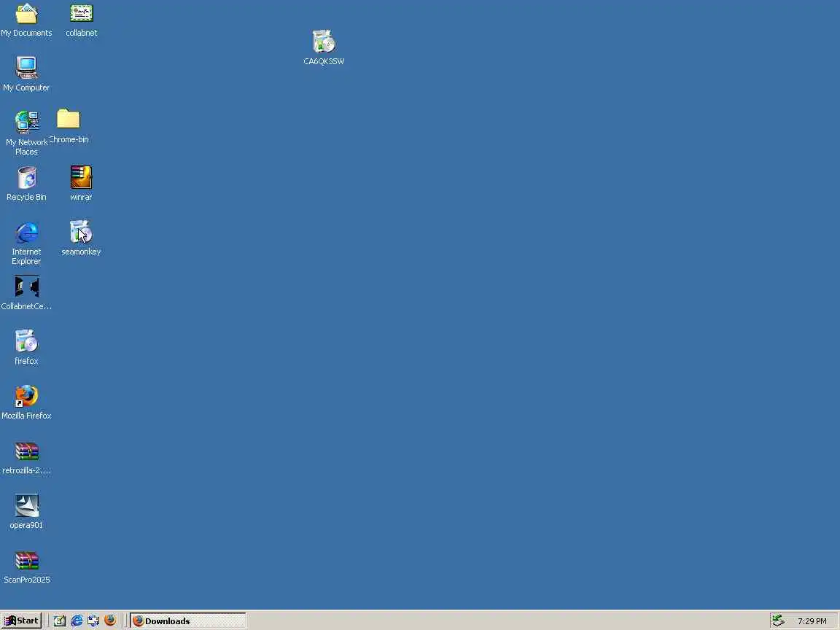Click the Outlook Express Quick Launch icon
This screenshot has width=840, height=630.
point(93,621)
